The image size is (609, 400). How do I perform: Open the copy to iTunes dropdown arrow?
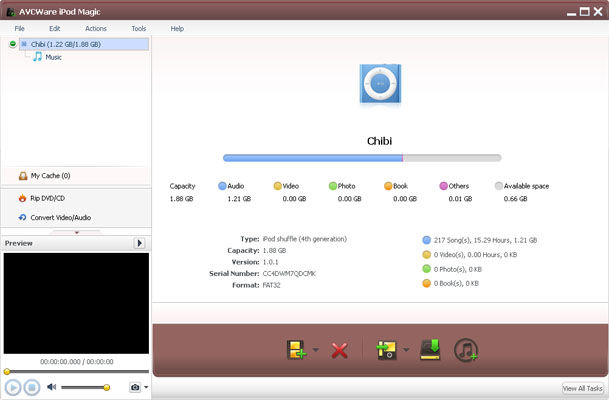click(406, 350)
